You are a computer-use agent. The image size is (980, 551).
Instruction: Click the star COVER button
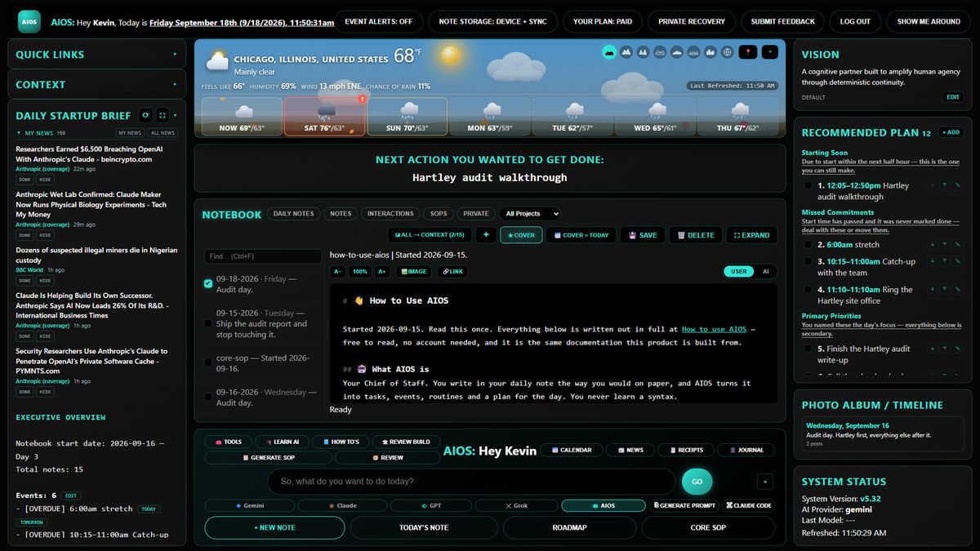(521, 235)
